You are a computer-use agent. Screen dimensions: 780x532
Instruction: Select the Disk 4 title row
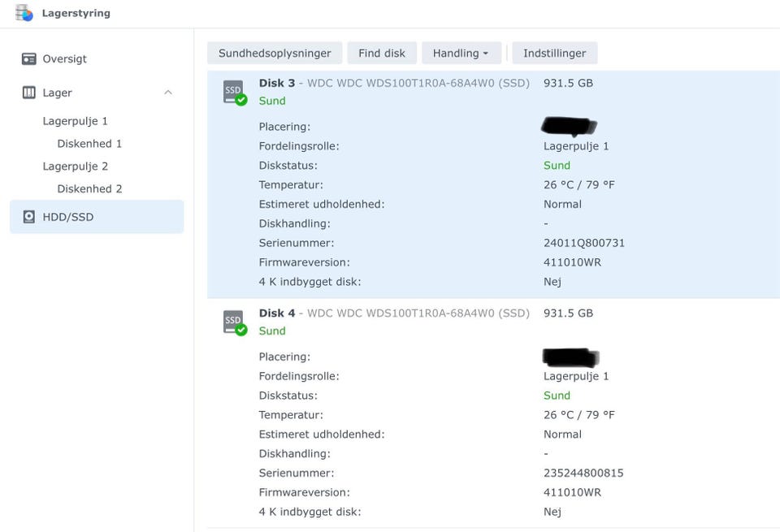tap(394, 313)
